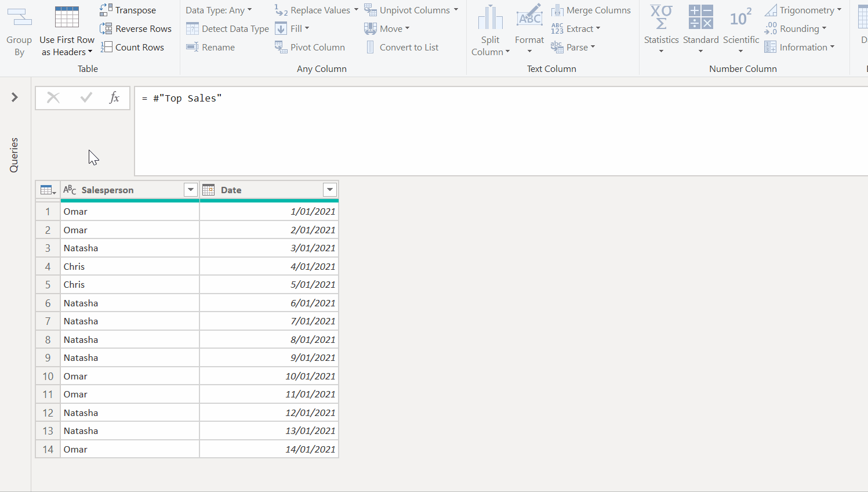Click Count Rows

[x=132, y=47]
